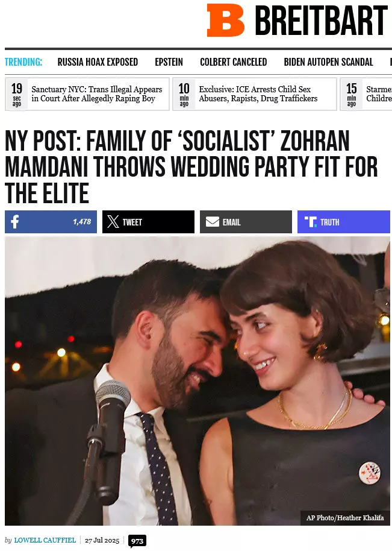Click the Email share button
Viewport: 392px width, 551px height.
(x=246, y=222)
